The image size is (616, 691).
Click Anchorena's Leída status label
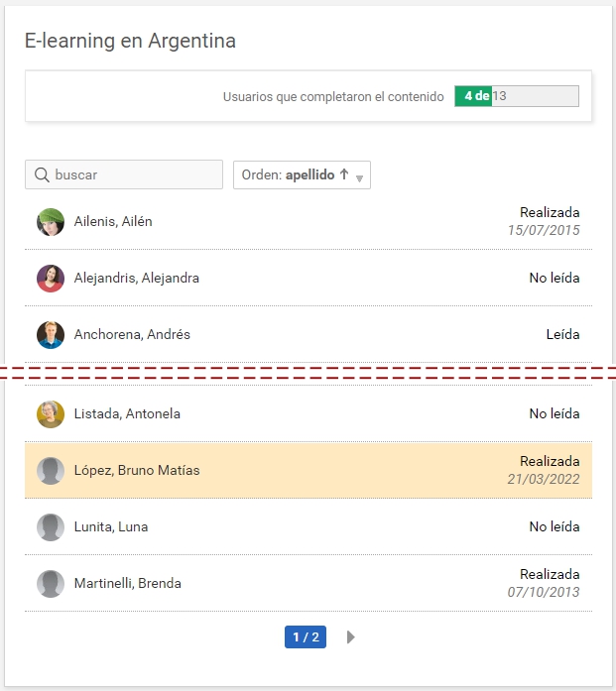562,335
